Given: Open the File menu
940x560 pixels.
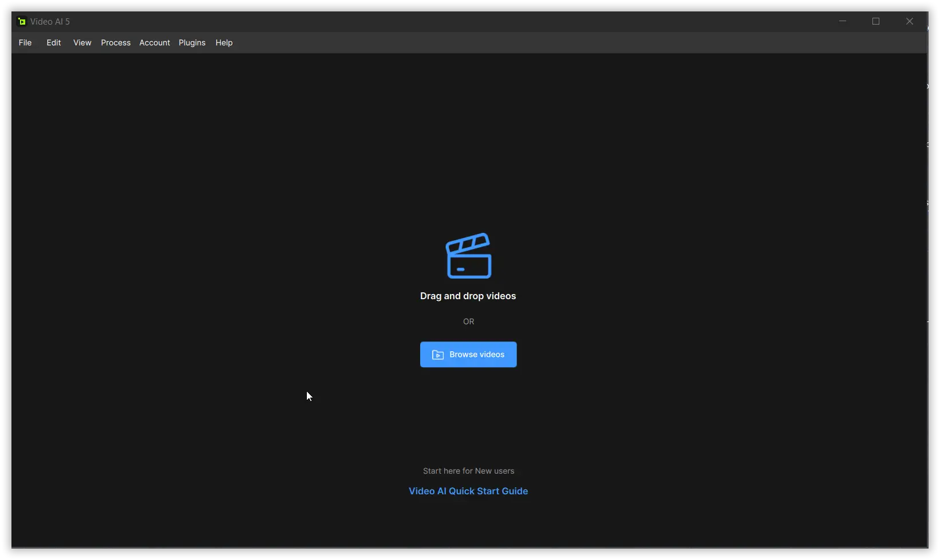Looking at the screenshot, I should tap(25, 43).
